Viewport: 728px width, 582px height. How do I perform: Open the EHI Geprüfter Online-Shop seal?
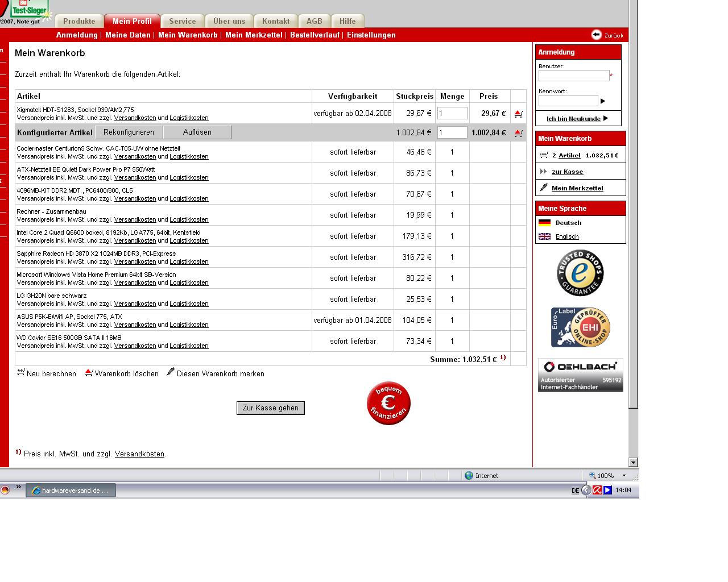(x=580, y=327)
